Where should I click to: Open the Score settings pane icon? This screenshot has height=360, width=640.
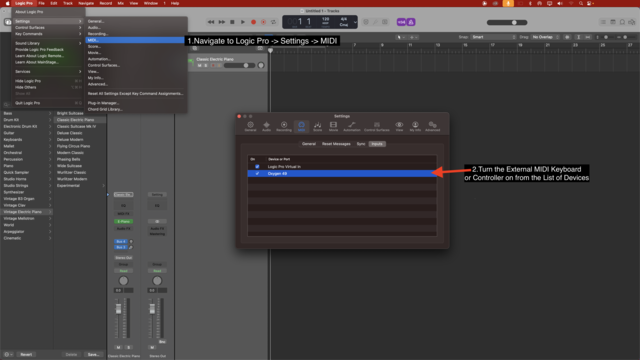(318, 126)
